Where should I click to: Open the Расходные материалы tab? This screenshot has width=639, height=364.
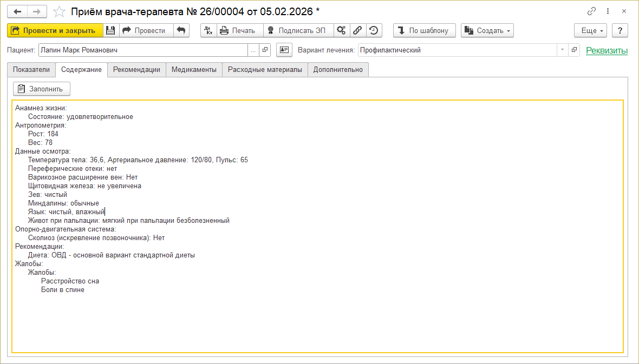click(x=265, y=70)
